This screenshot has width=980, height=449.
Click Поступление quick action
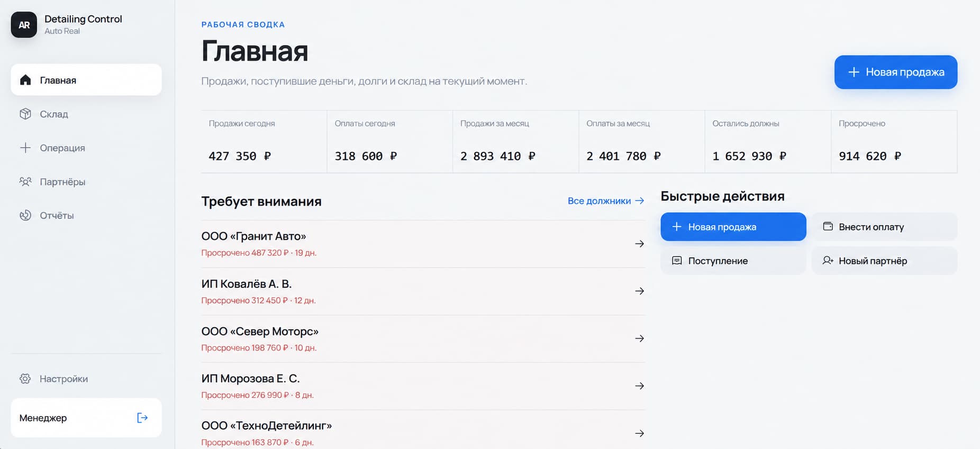click(x=733, y=261)
